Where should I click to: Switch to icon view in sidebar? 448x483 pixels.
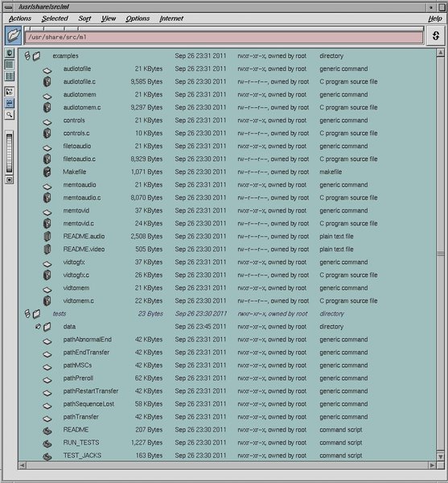[x=10, y=53]
